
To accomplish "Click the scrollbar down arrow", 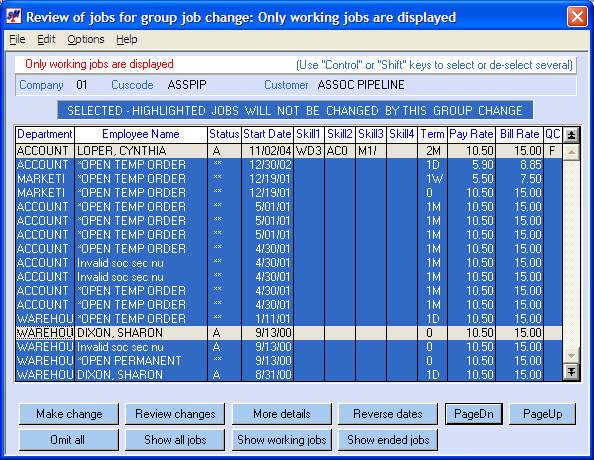I will click(571, 355).
